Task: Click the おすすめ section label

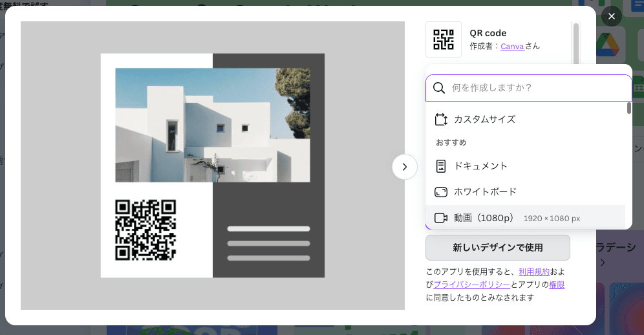Action: (x=451, y=143)
